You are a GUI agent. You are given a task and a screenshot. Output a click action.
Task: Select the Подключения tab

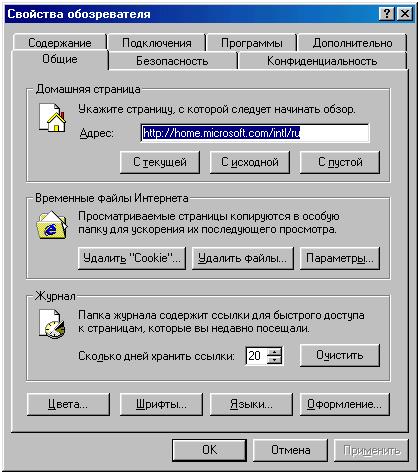click(157, 43)
